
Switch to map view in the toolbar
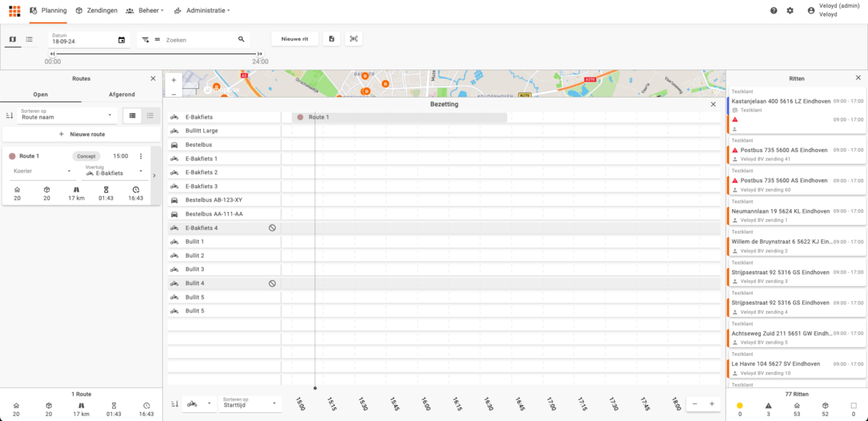point(12,39)
